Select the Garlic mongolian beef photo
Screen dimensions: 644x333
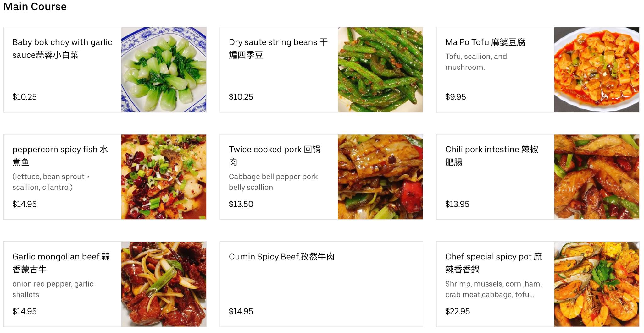[x=164, y=284]
